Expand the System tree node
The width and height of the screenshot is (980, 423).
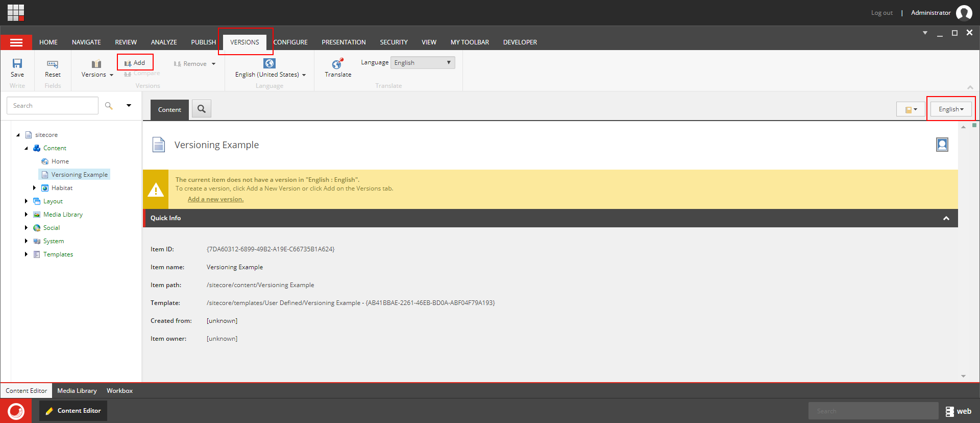pyautogui.click(x=26, y=241)
